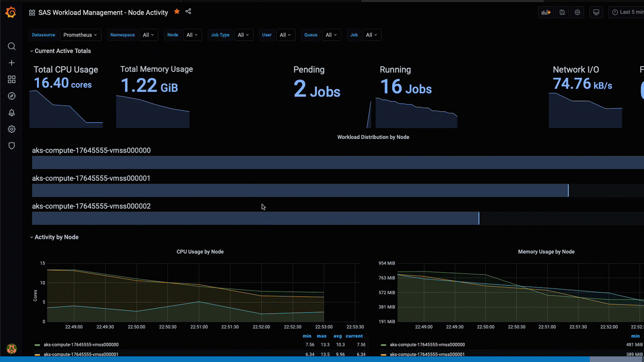
Task: Toggle vmss000000 series in CPU legend
Action: click(x=81, y=345)
